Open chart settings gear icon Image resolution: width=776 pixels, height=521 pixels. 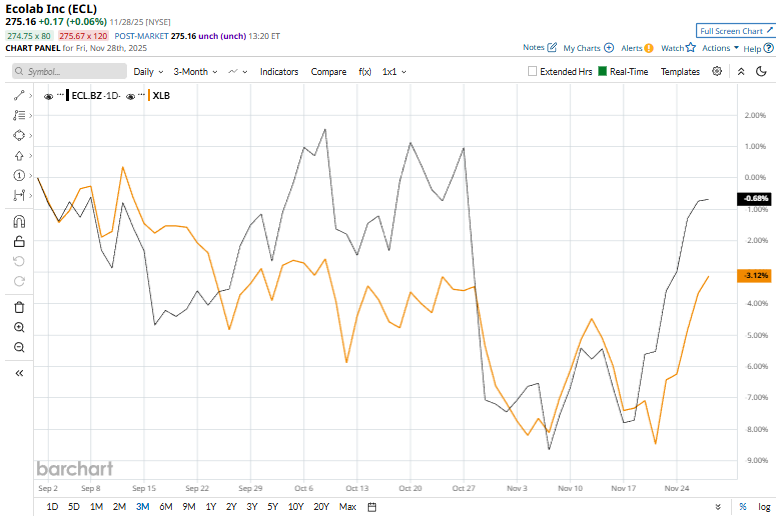tap(717, 71)
